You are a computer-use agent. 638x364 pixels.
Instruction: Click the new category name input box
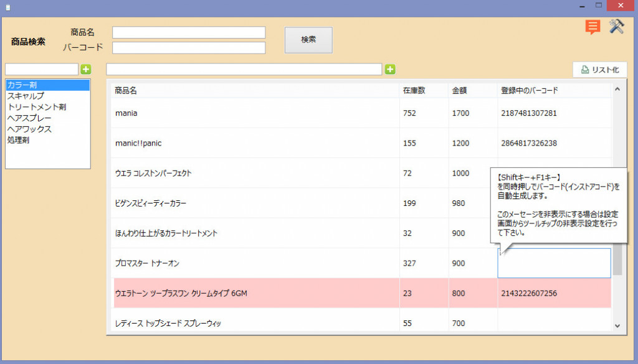[42, 69]
